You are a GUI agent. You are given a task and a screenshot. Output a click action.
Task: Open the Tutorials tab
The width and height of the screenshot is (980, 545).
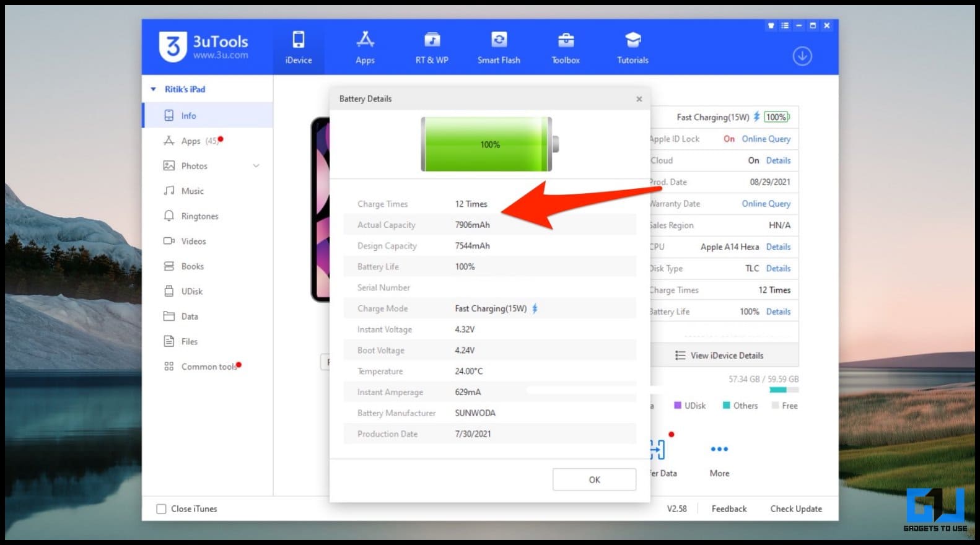pyautogui.click(x=632, y=48)
